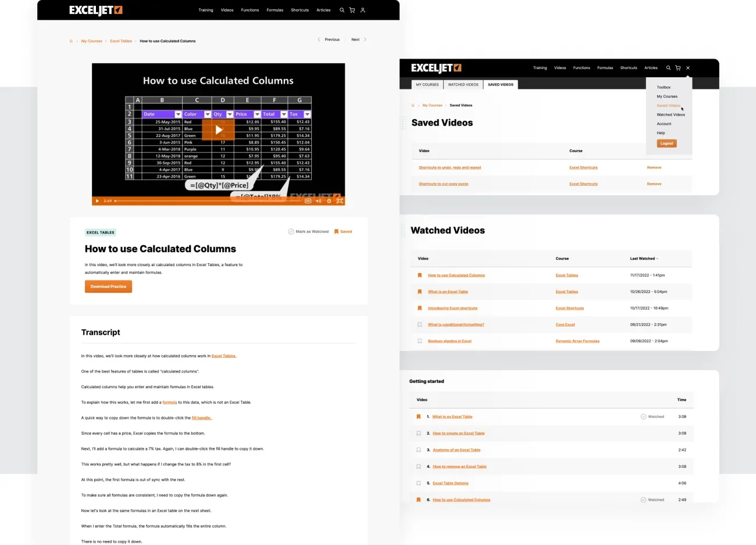Enter fullscreen mode in the video player

340,201
